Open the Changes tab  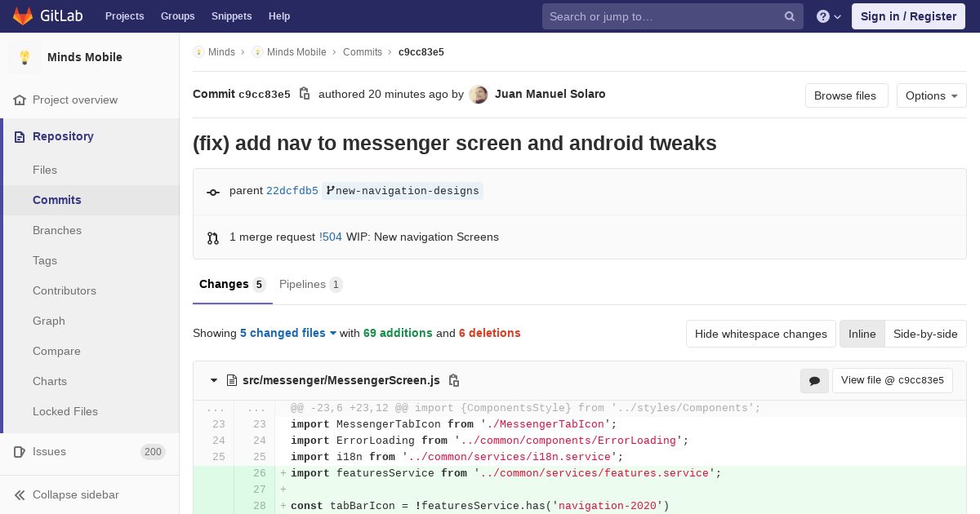232,285
